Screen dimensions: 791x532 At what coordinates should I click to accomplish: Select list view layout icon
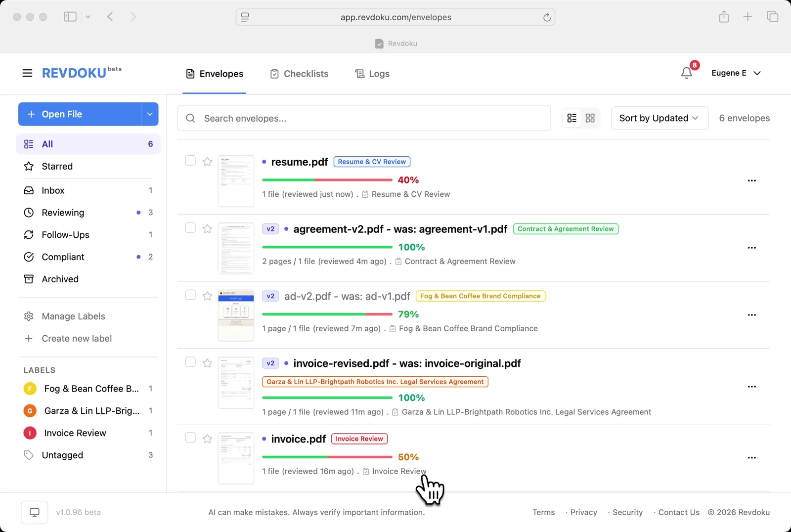572,118
